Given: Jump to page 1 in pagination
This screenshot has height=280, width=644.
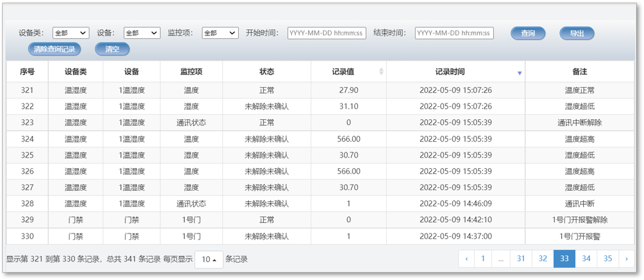Looking at the screenshot, I should point(482,259).
